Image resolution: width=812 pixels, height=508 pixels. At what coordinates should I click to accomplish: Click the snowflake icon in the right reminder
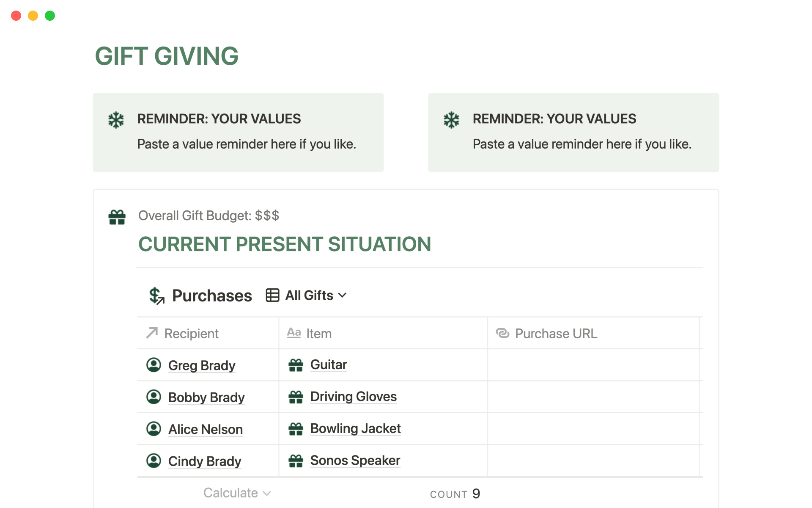451,120
